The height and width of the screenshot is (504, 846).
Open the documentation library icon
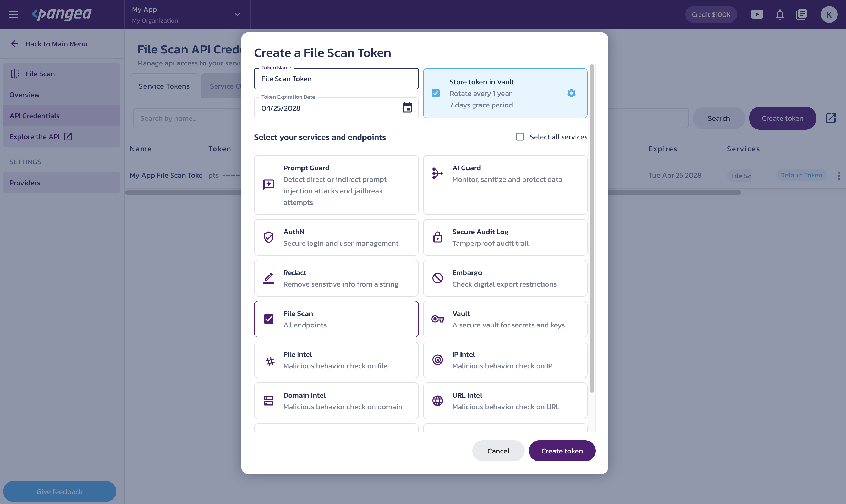click(x=801, y=14)
